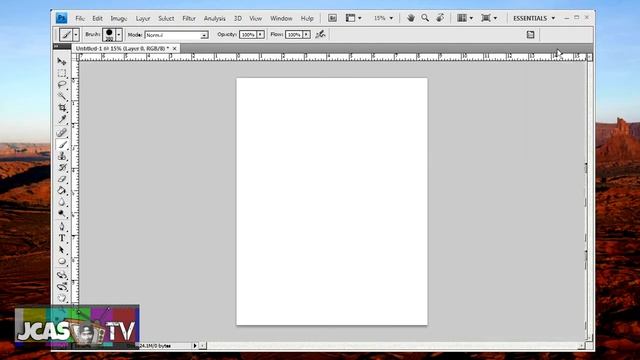Expand the collapsed toolbox panel arrows
The height and width of the screenshot is (360, 640).
tap(56, 46)
